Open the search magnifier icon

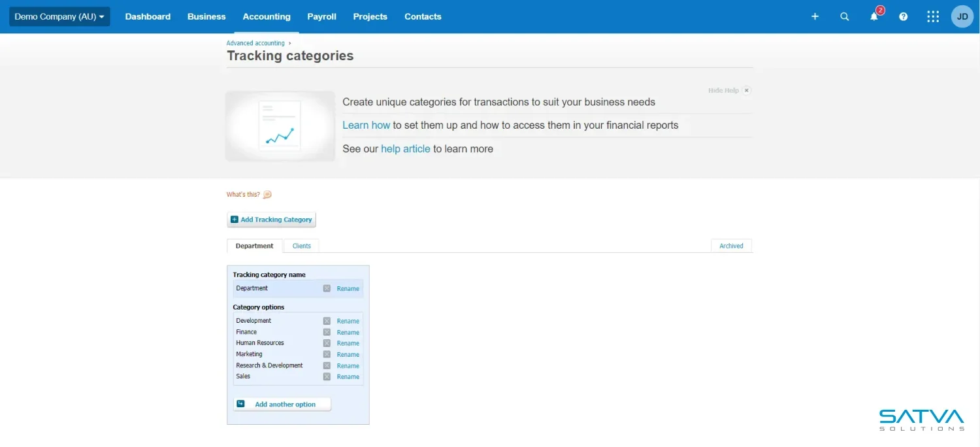click(845, 16)
